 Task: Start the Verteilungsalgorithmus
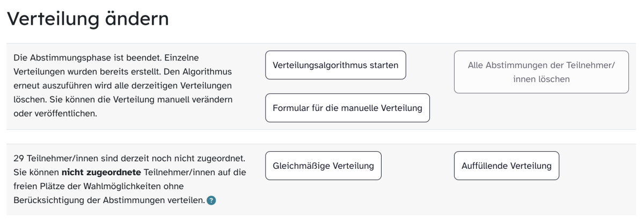[x=335, y=65]
